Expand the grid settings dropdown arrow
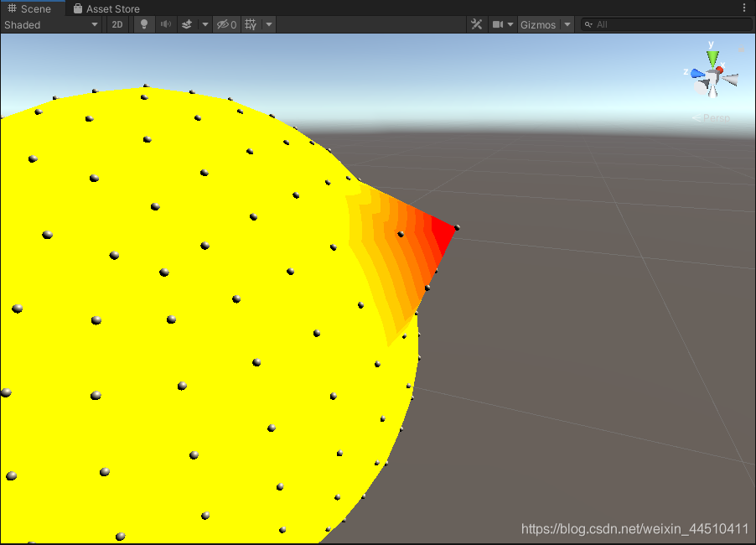Image resolution: width=756 pixels, height=545 pixels. point(269,24)
